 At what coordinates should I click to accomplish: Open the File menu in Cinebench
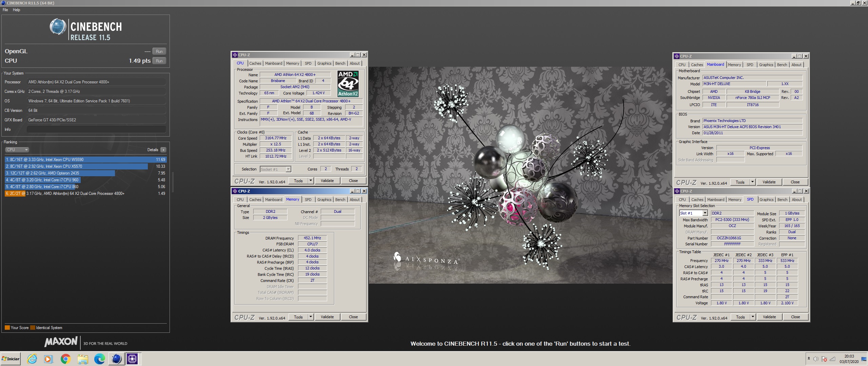[5, 10]
